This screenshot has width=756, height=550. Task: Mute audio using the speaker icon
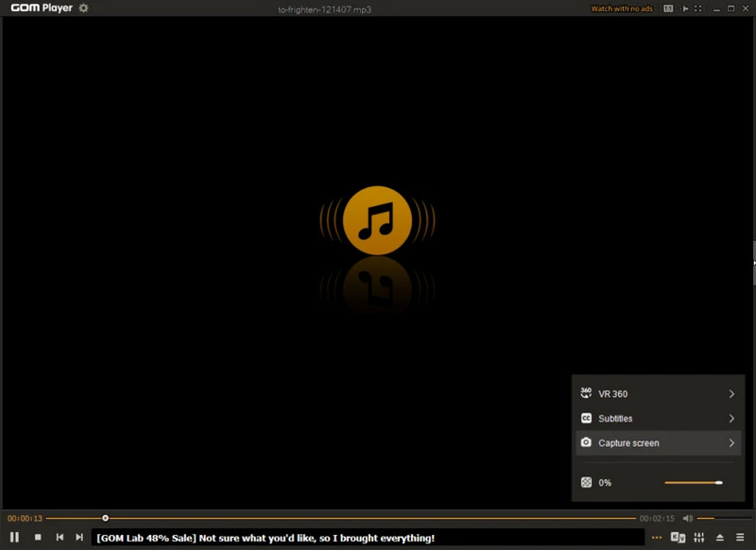coord(687,518)
